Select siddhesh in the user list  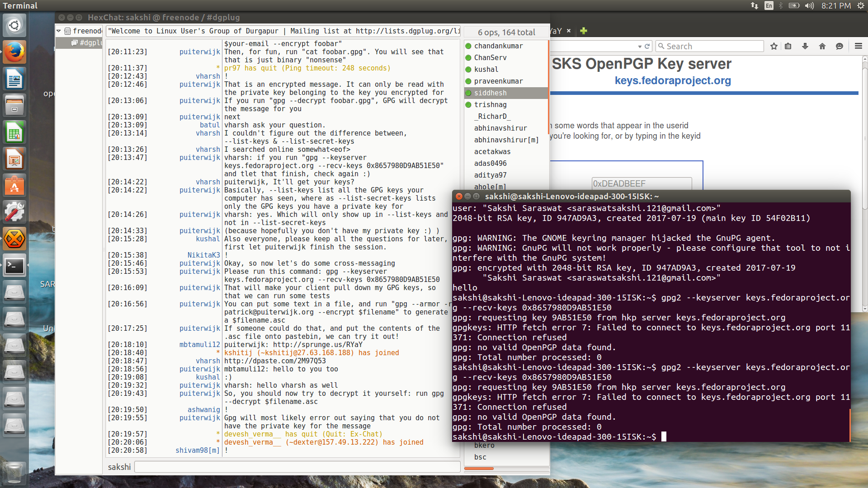506,93
